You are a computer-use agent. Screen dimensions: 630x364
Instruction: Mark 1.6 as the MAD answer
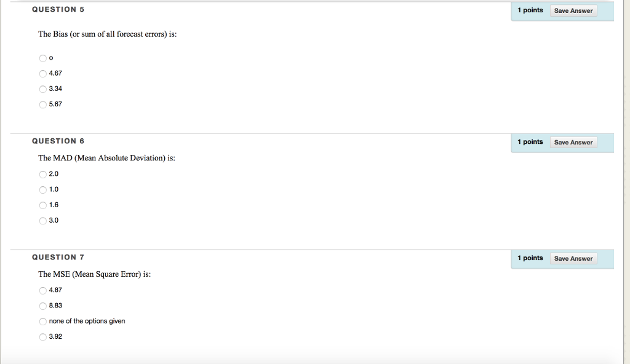coord(42,205)
